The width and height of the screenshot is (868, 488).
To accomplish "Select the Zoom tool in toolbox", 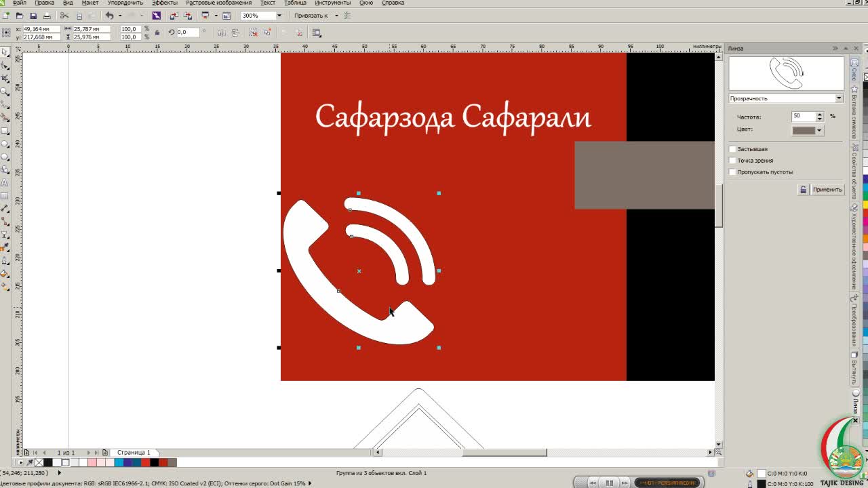I will [5, 91].
